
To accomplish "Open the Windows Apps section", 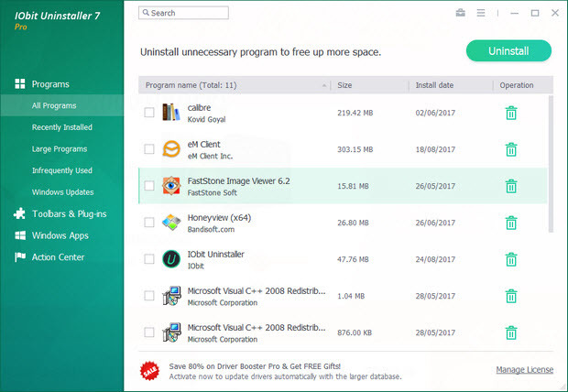I will click(60, 235).
